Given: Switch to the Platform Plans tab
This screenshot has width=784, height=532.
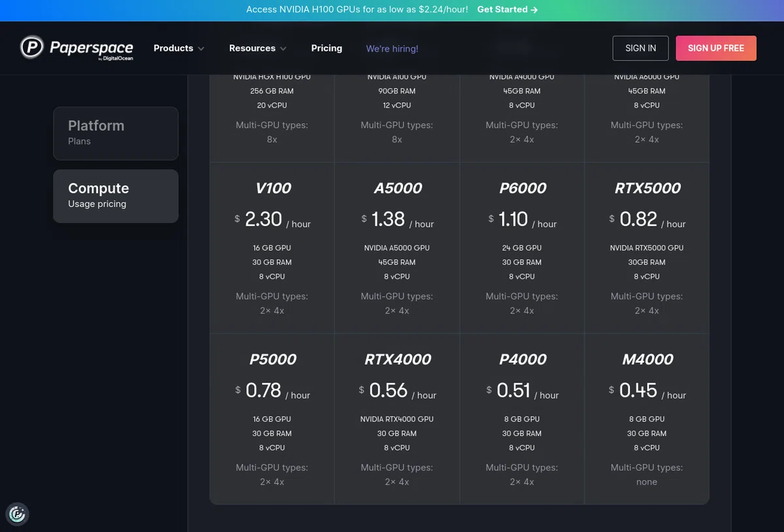Looking at the screenshot, I should pos(116,133).
